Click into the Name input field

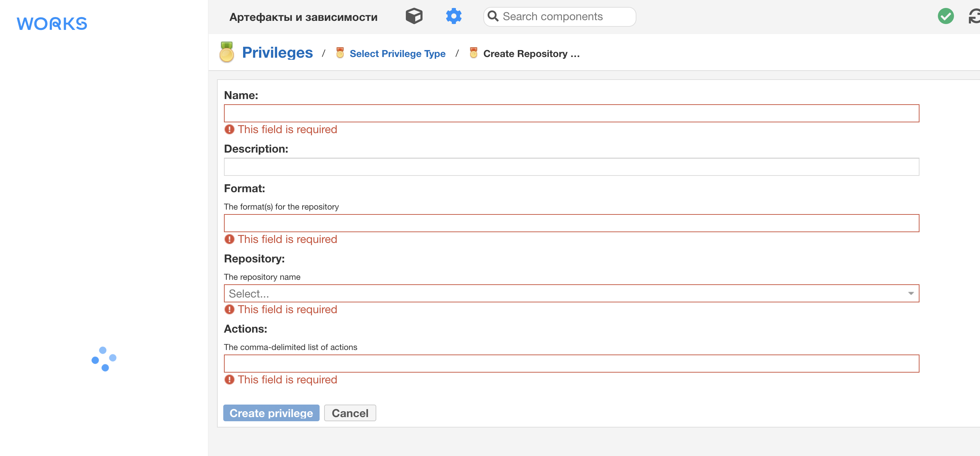point(571,113)
